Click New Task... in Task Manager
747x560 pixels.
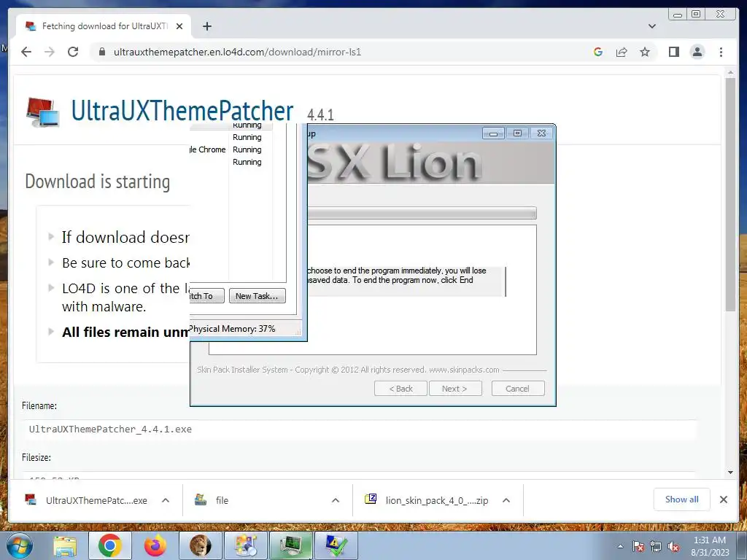pos(258,296)
